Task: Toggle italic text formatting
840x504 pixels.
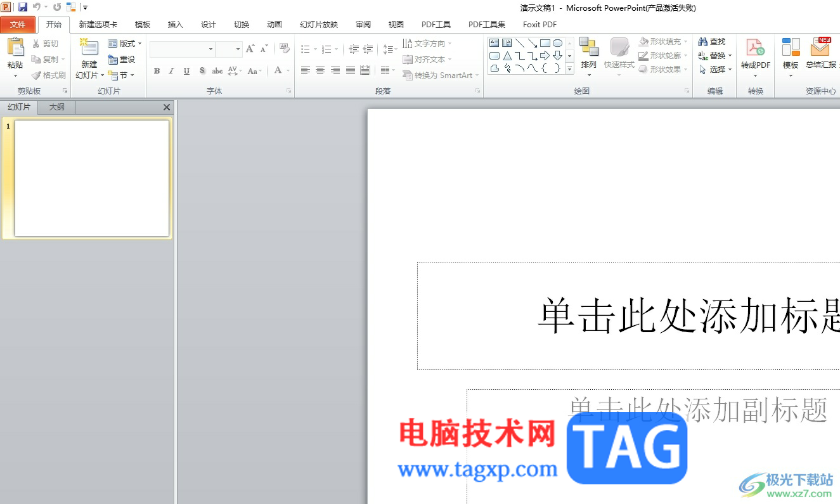Action: (171, 71)
